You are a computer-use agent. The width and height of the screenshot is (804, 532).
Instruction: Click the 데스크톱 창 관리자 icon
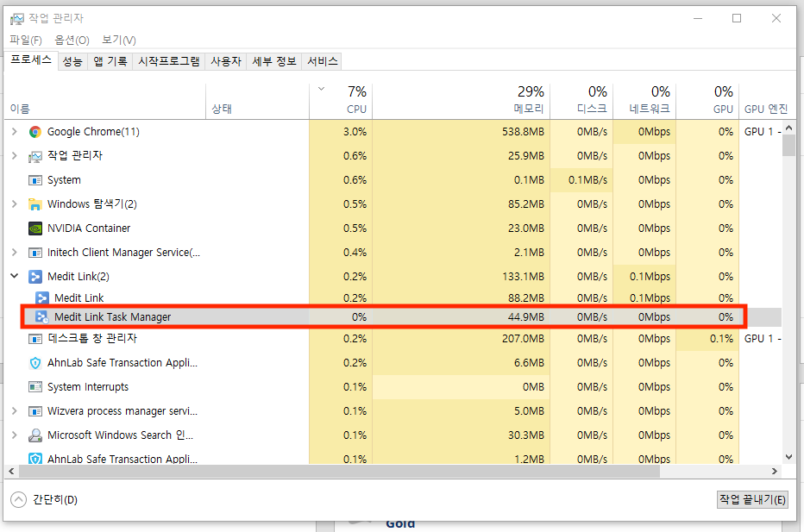tap(35, 339)
